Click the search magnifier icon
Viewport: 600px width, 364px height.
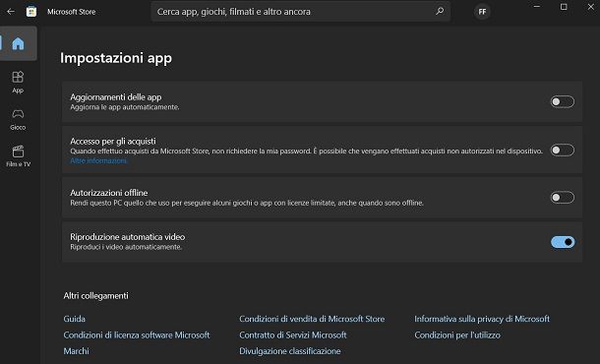440,11
